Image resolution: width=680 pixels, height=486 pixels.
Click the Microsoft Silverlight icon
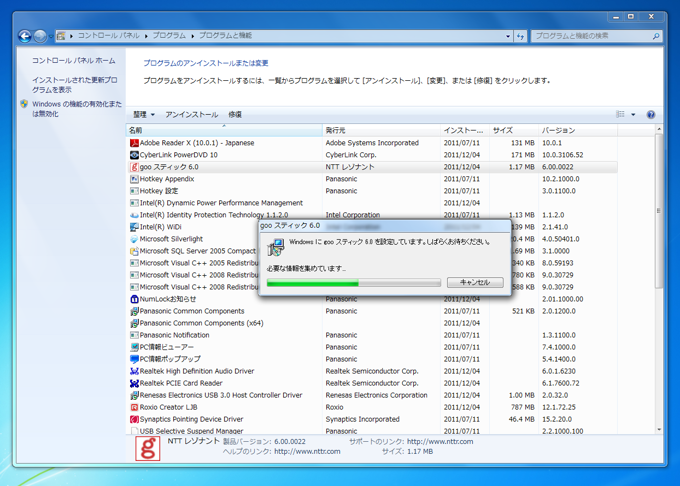134,239
